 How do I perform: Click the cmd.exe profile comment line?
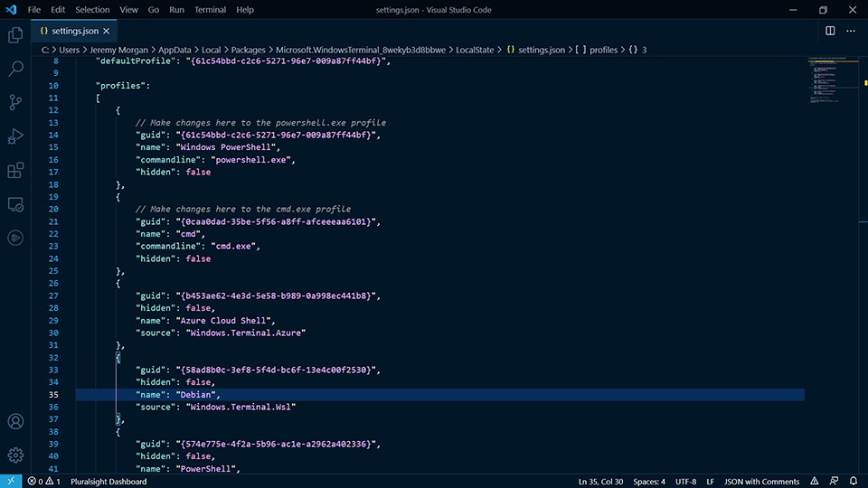(243, 209)
